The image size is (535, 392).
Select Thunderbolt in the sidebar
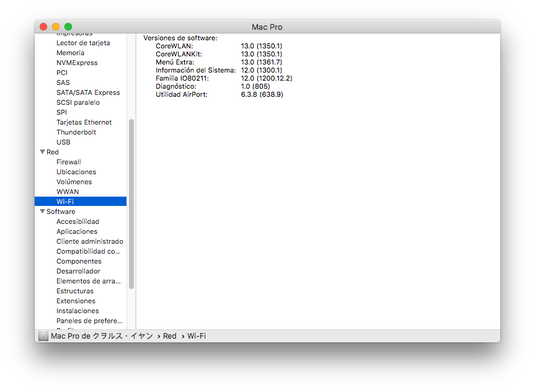[x=76, y=132]
